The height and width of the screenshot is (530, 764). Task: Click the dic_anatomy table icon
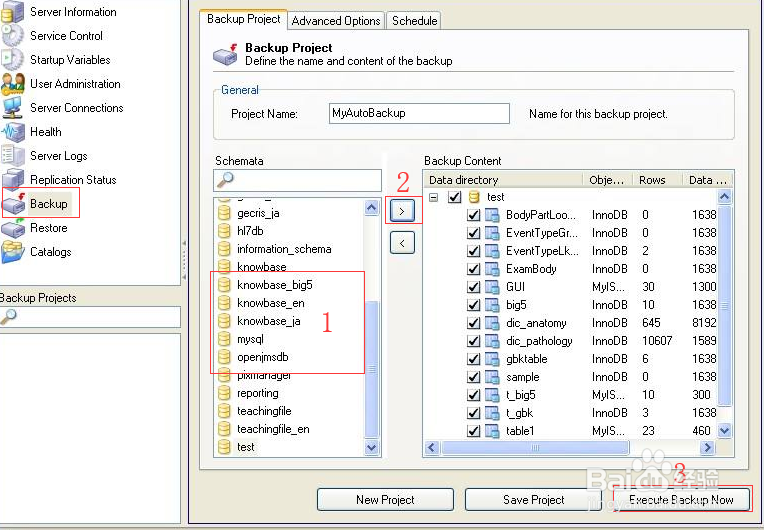tap(492, 323)
